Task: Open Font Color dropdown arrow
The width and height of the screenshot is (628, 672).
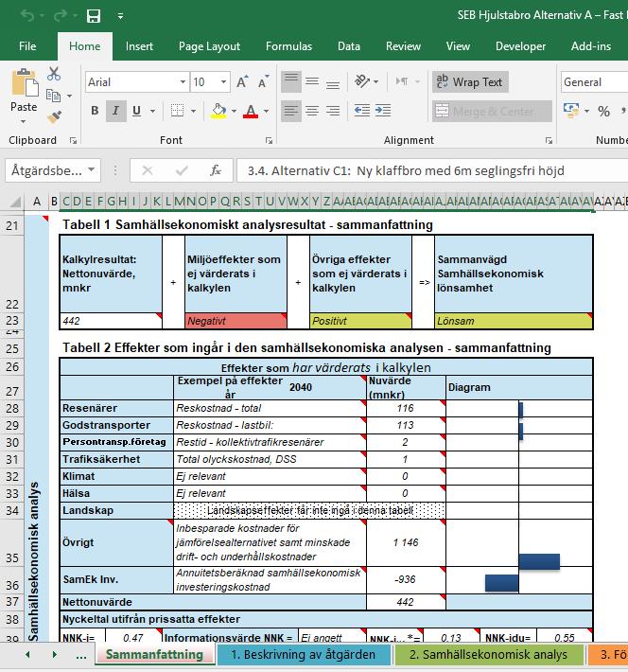Action: [266, 112]
